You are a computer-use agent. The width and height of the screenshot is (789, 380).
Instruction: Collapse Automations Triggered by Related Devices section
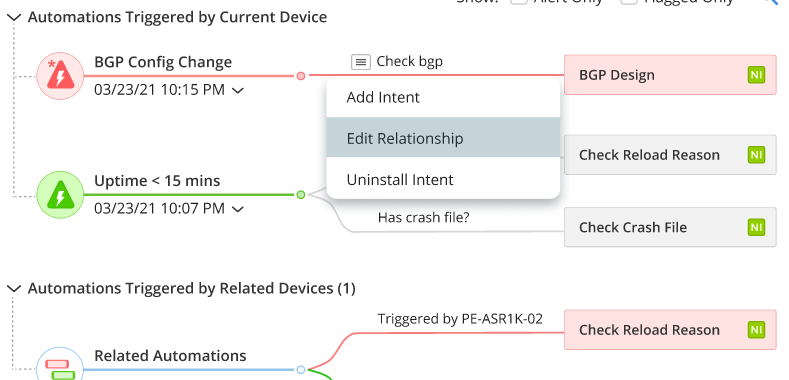(15, 288)
